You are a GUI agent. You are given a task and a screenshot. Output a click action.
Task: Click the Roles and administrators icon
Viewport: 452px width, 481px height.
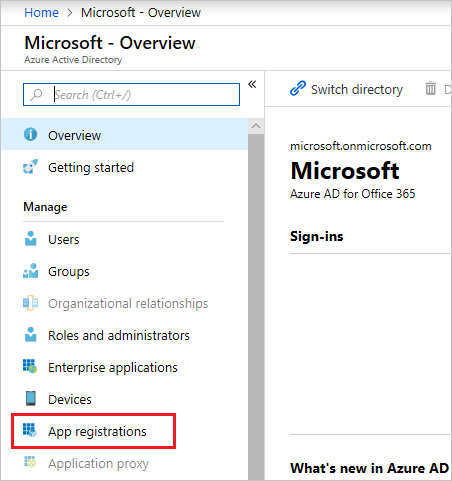pyautogui.click(x=30, y=335)
